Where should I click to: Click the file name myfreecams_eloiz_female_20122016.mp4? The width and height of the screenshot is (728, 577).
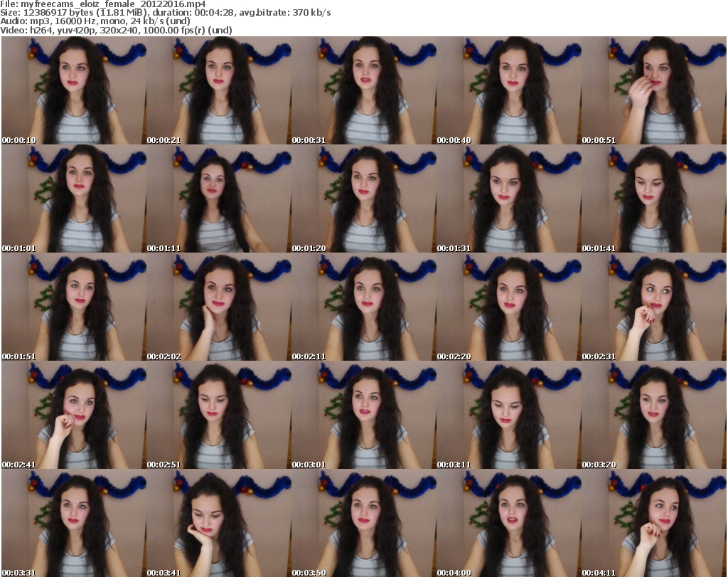[x=113, y=4]
